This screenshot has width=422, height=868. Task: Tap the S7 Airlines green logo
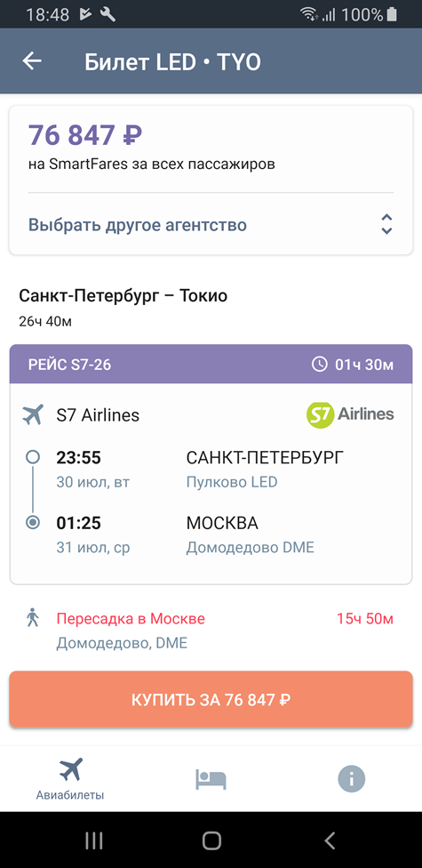tap(350, 414)
